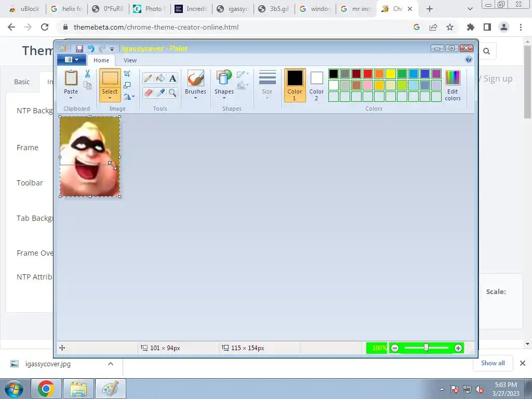Pick the black color swatch
532x399 pixels.
(x=334, y=74)
